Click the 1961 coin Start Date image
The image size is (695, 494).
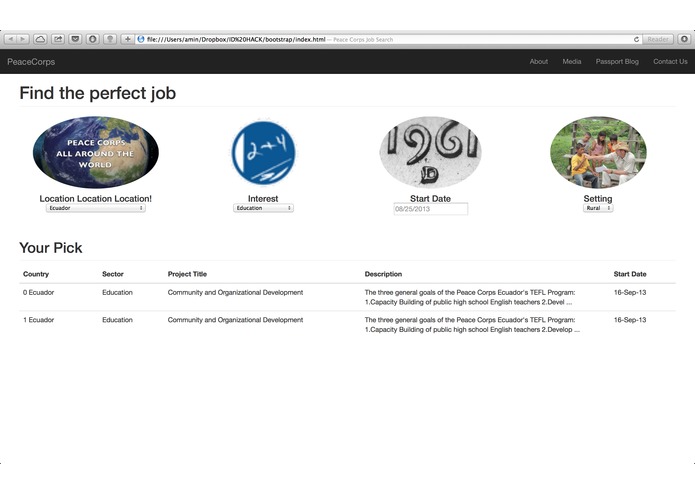[x=430, y=152]
